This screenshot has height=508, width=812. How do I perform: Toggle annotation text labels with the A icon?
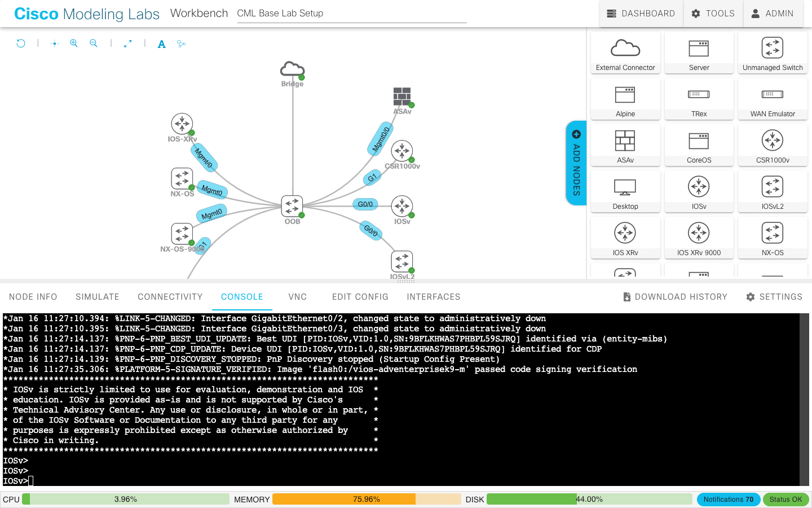coord(161,43)
